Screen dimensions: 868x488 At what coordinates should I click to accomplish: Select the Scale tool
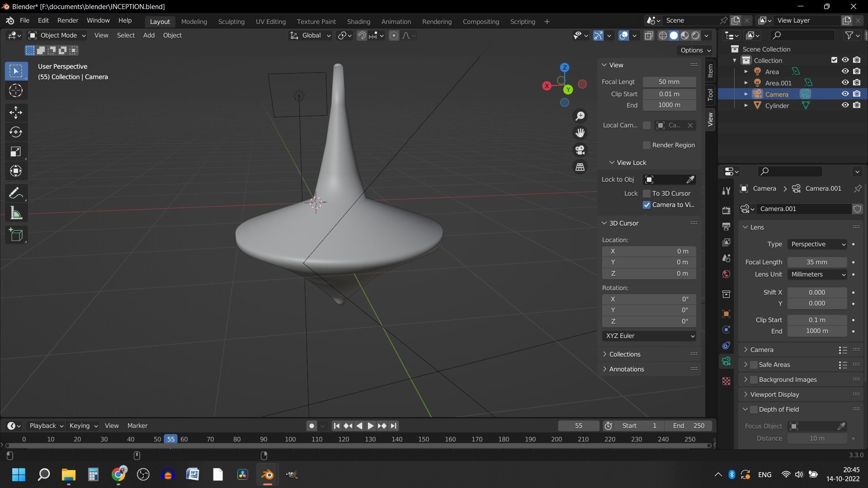tap(16, 151)
